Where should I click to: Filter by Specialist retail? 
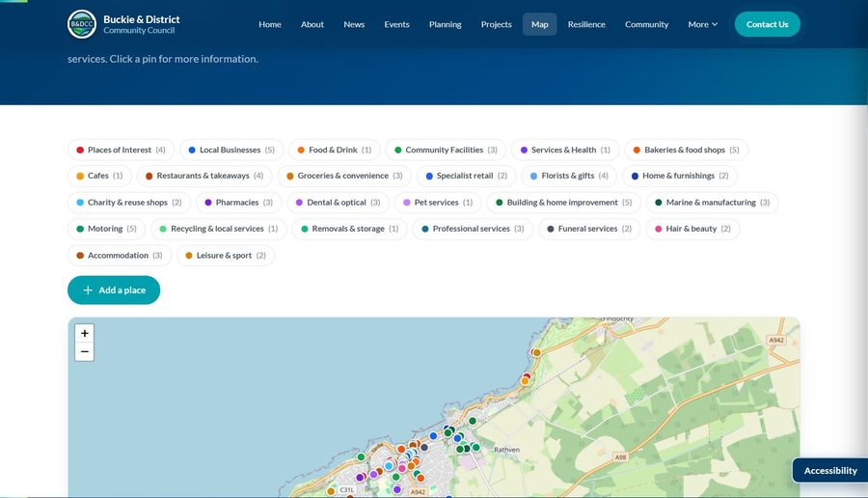click(466, 176)
